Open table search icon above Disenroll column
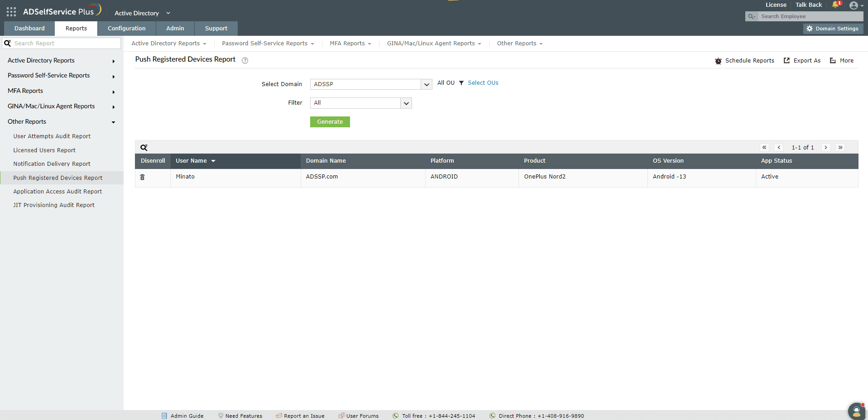868x420 pixels. click(x=144, y=148)
